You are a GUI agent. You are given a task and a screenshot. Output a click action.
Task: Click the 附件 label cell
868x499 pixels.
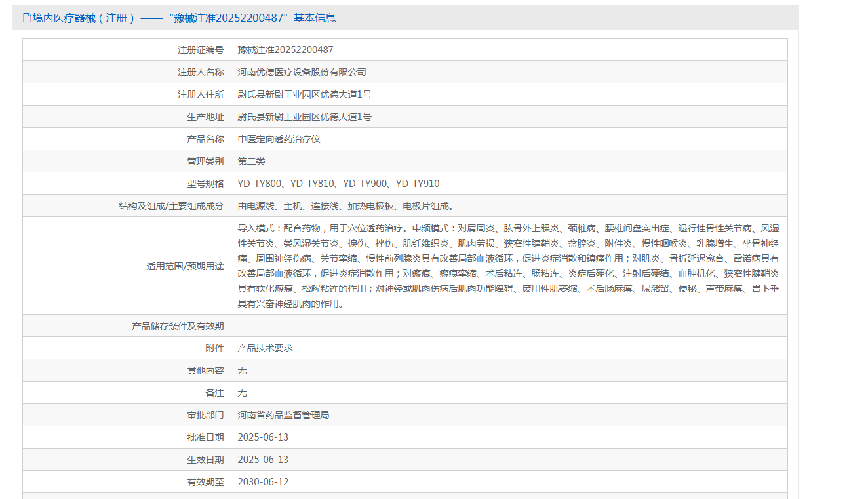click(127, 348)
